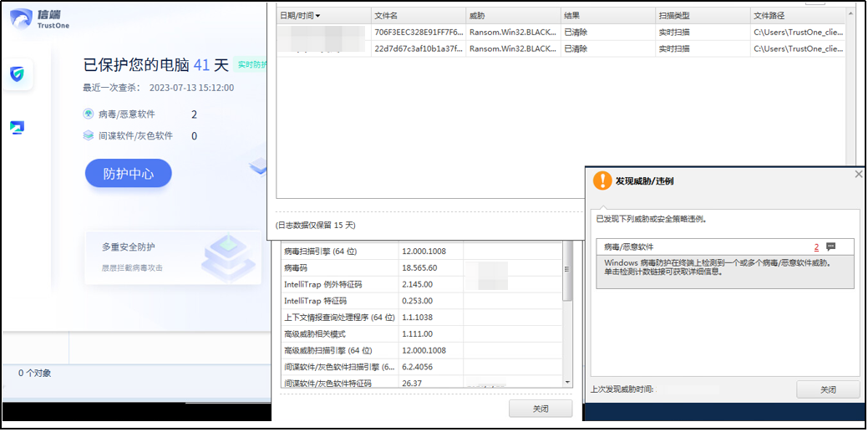Click the 扫描类型 column header
This screenshot has width=868, height=432.
702,16
